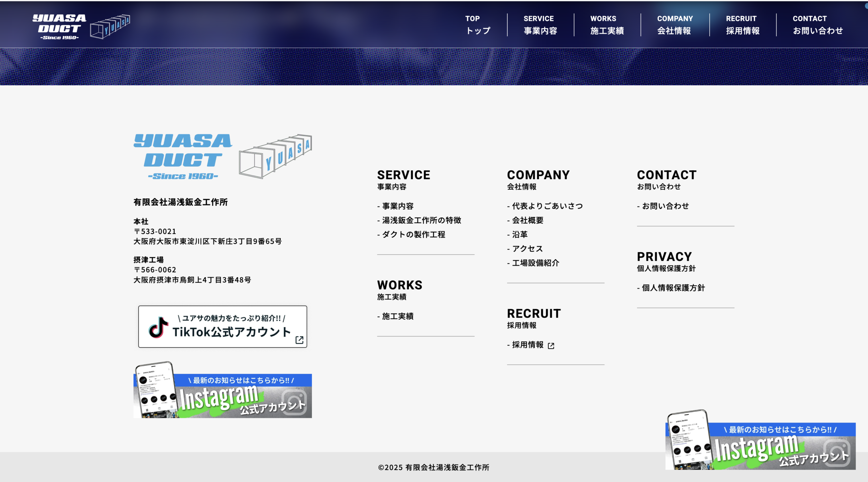Click CONTACT お問い合わせ in the header nav
Screen dimensions: 868x482
click(x=817, y=25)
